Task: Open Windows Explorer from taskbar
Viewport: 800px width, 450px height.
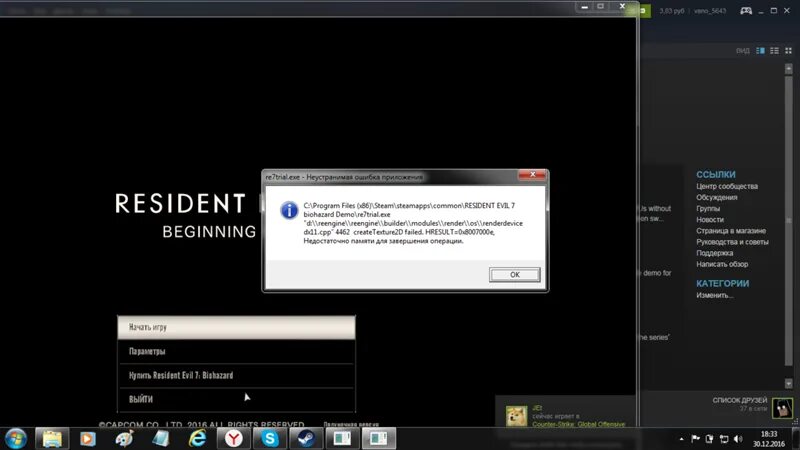Action: coord(52,439)
